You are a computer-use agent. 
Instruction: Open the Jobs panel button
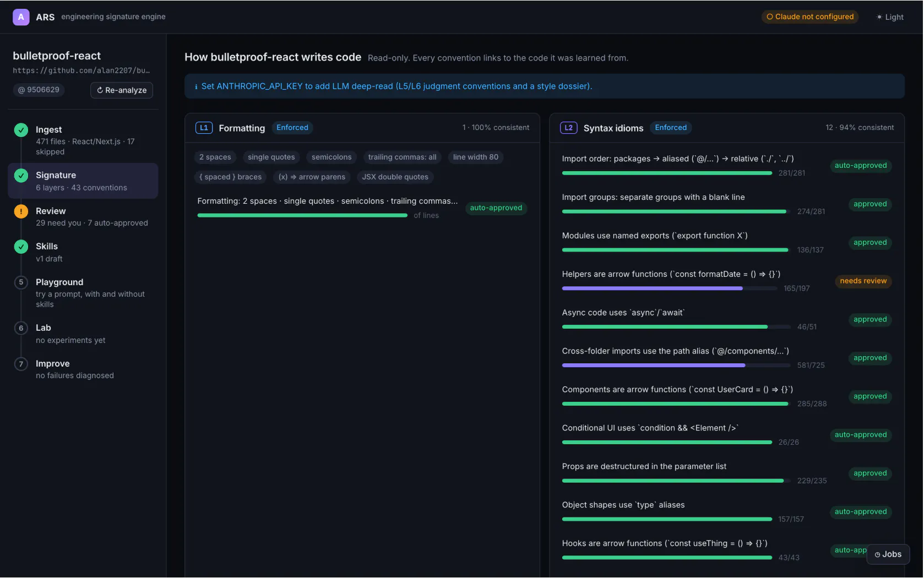pos(888,554)
